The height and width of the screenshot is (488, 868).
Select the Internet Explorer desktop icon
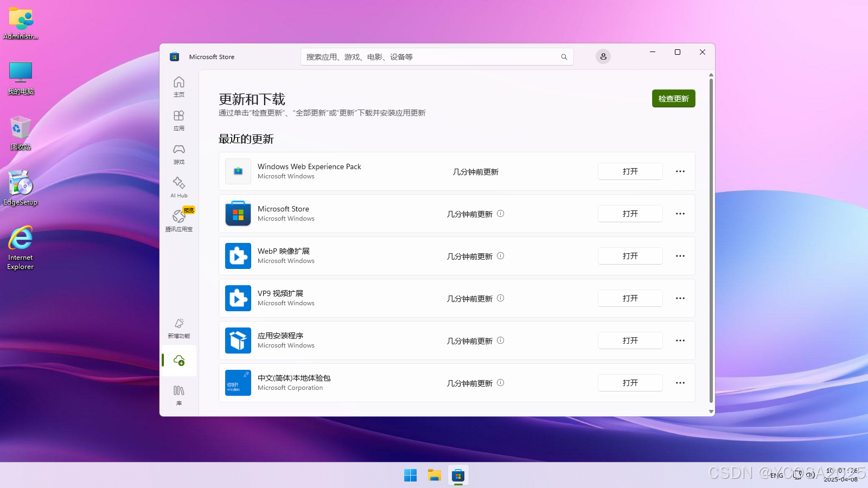click(x=21, y=247)
